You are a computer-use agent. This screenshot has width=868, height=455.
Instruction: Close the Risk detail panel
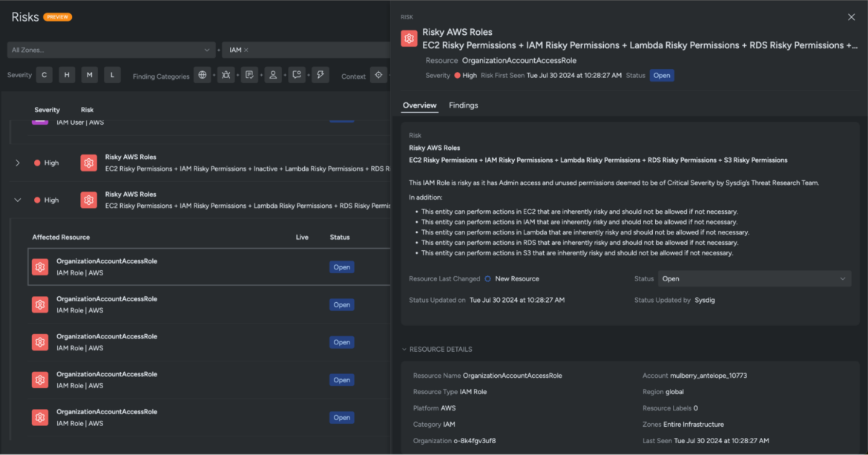click(x=852, y=17)
